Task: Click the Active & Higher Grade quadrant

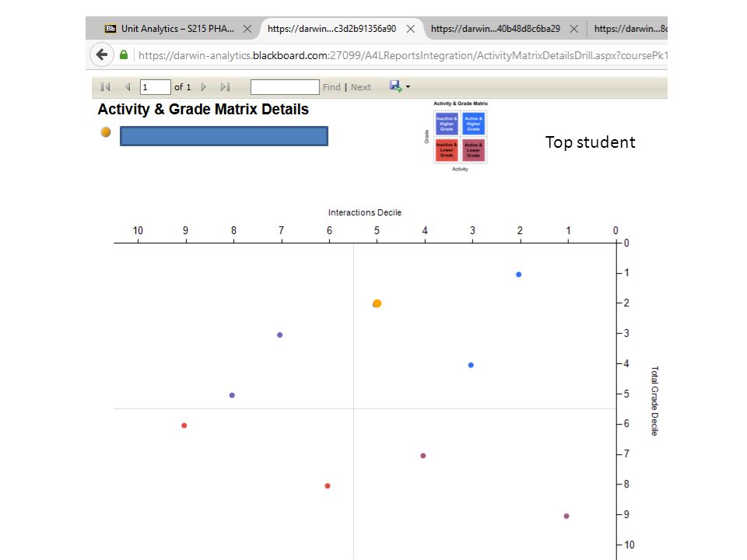Action: pos(474,124)
